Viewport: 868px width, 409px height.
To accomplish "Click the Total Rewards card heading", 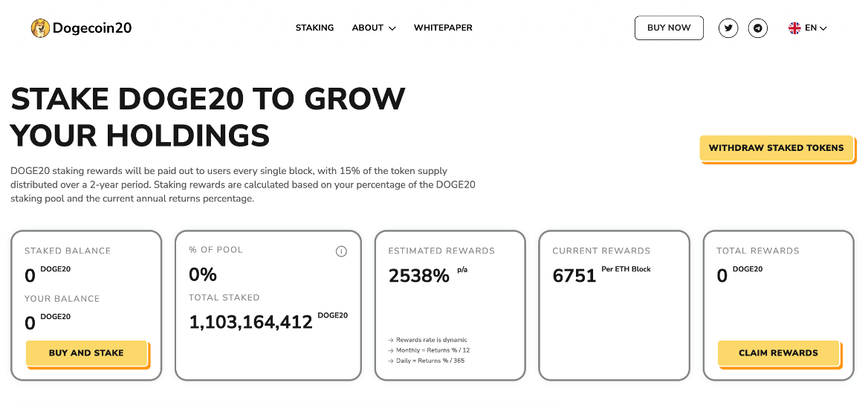I will [758, 251].
